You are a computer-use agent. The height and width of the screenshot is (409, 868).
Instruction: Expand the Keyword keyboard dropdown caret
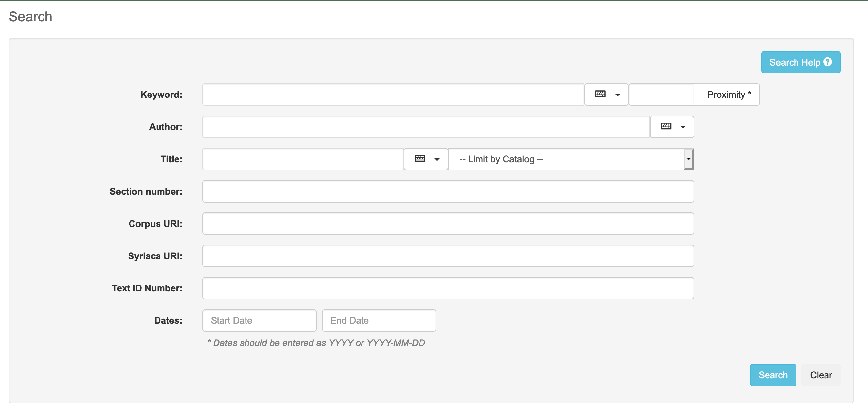point(617,95)
